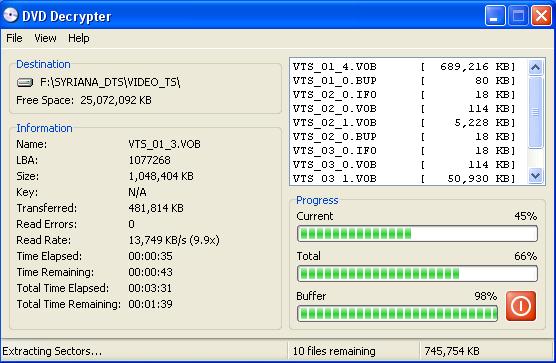Screen dimensions: 556x363
Task: Select VTS_02_1.VOB in file list
Action: coord(404,123)
